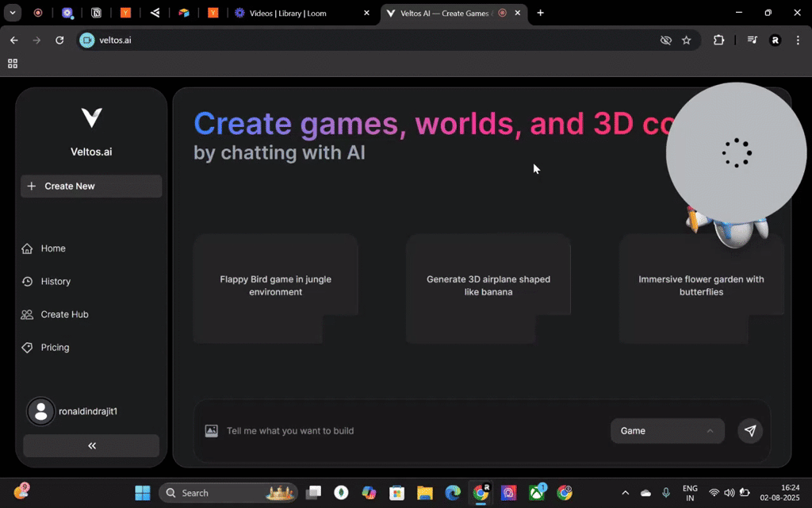Image resolution: width=812 pixels, height=508 pixels.
Task: Collapse the sidebar with the double chevron
Action: coord(90,445)
